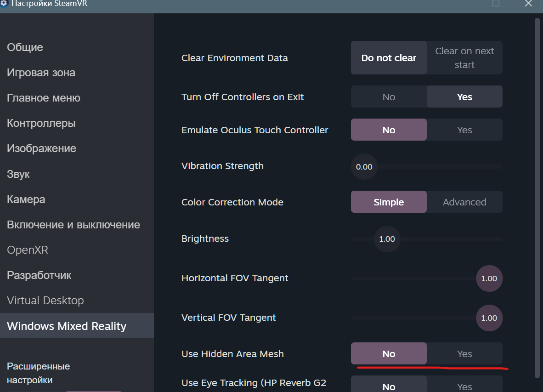Viewport: 543px width, 392px height.
Task: Set Turn Off Controllers on Exit to Yes
Action: (x=464, y=97)
